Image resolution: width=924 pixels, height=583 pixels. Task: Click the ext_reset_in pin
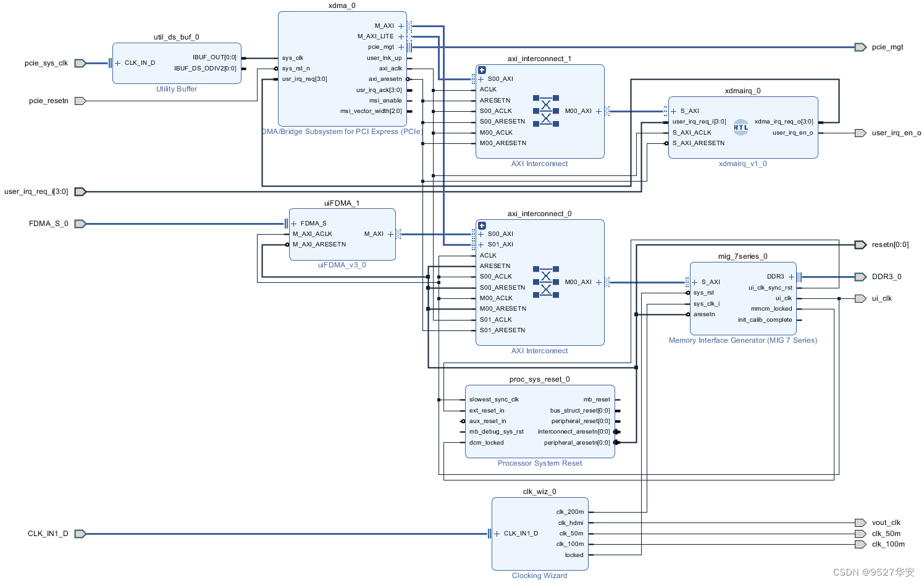click(x=487, y=411)
